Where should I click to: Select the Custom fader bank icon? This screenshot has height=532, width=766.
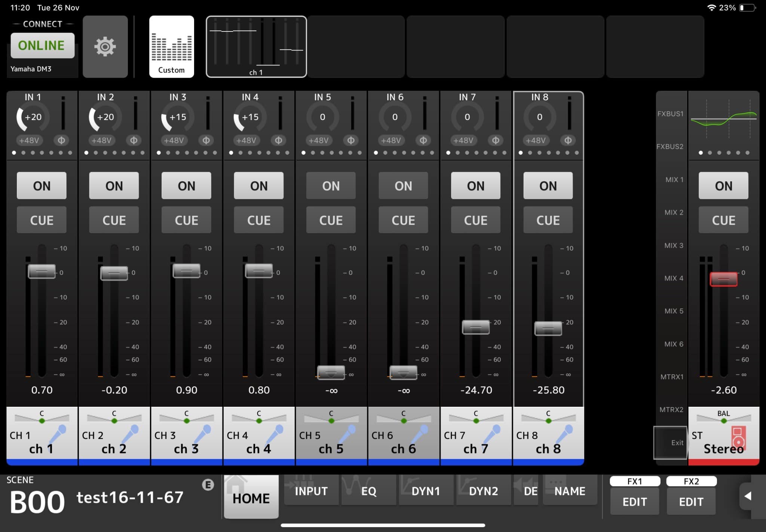click(171, 46)
